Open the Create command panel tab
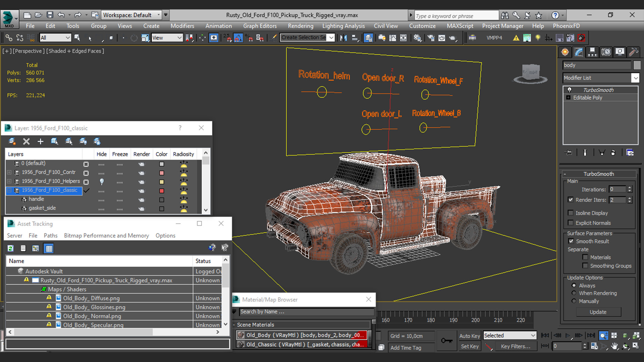Image resolution: width=644 pixels, height=362 pixels. 565,52
